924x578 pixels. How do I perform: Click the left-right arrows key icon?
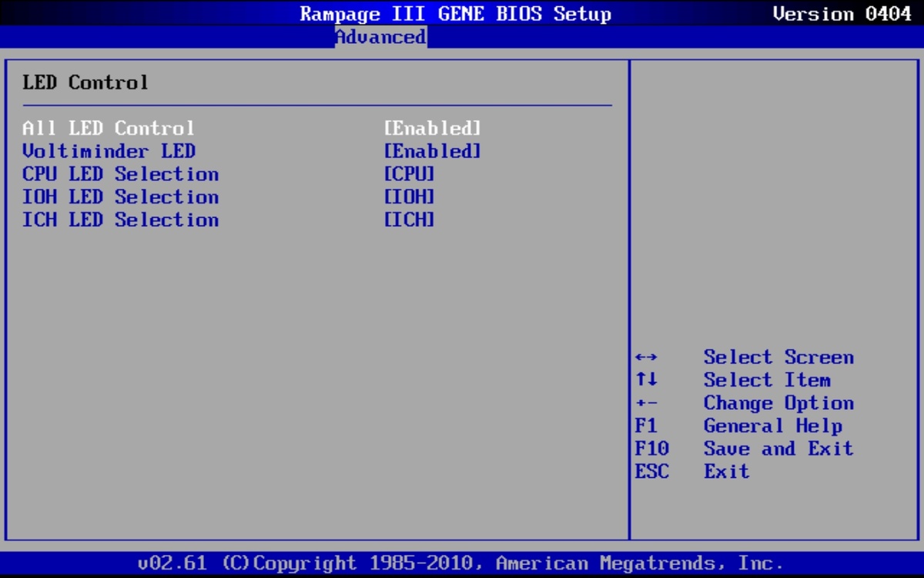point(646,358)
